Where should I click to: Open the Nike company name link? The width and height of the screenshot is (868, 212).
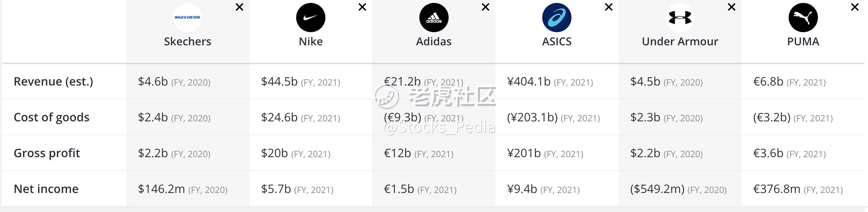coord(310,42)
